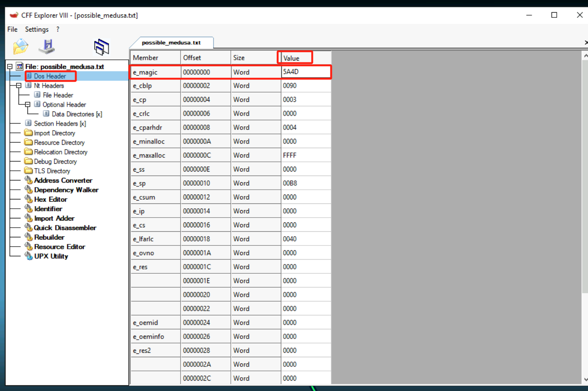Open the Relocation Directory folder
Image resolution: width=588 pixels, height=391 pixels.
click(x=61, y=152)
